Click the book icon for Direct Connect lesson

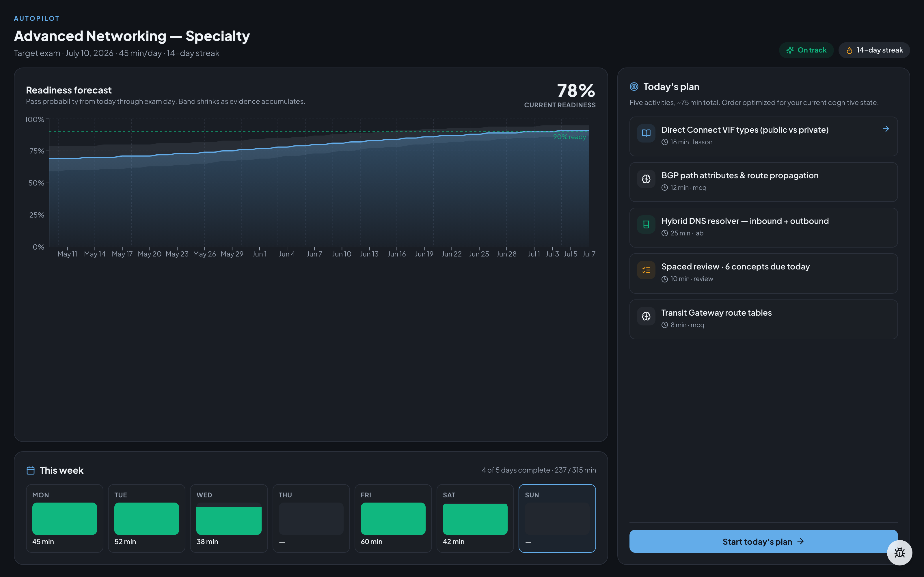646,133
